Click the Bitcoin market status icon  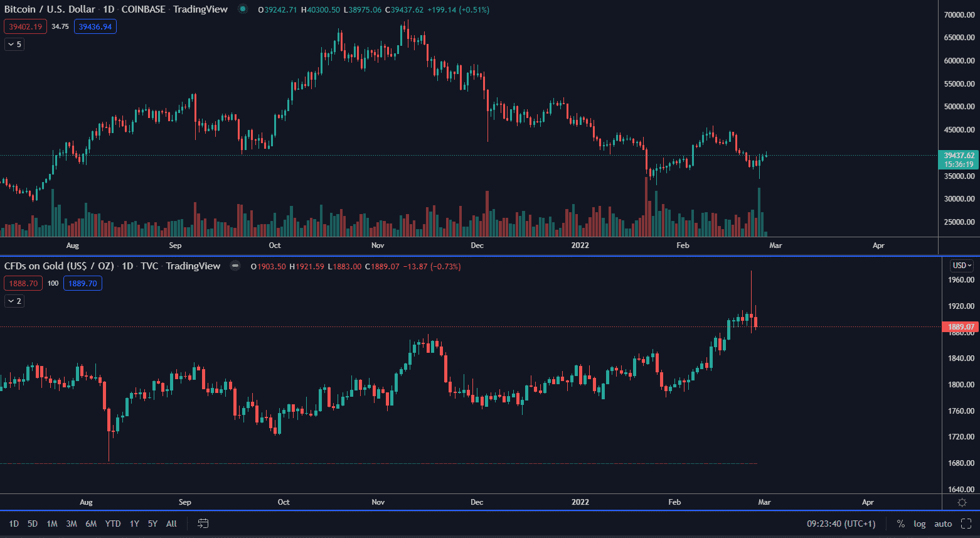[243, 9]
